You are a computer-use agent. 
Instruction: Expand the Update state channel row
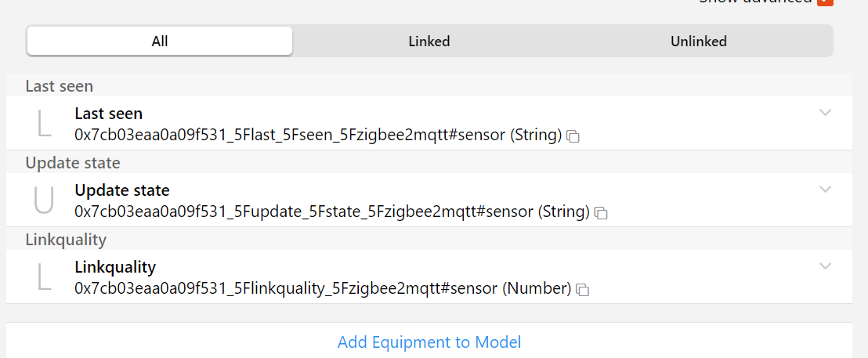(x=825, y=190)
